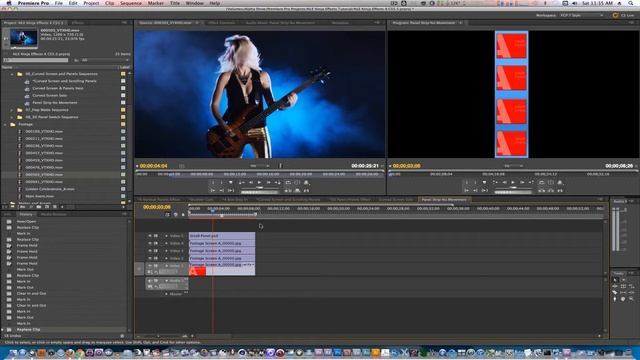Viewport: 640px width, 360px height.
Task: Open Source monitor zoom level dropdown
Action: [x=260, y=166]
